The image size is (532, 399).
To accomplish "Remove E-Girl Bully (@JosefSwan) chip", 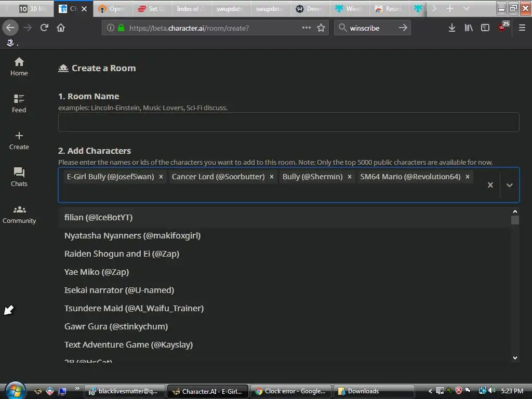I will tap(161, 177).
